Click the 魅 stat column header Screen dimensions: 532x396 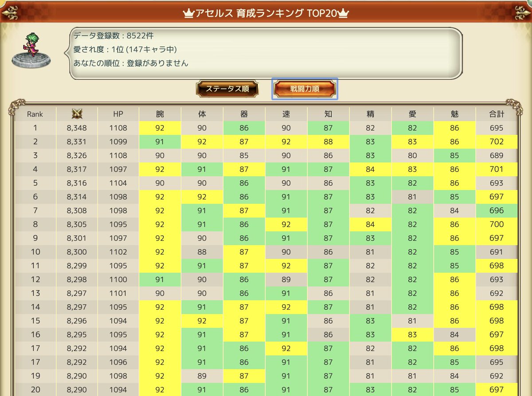pyautogui.click(x=454, y=114)
